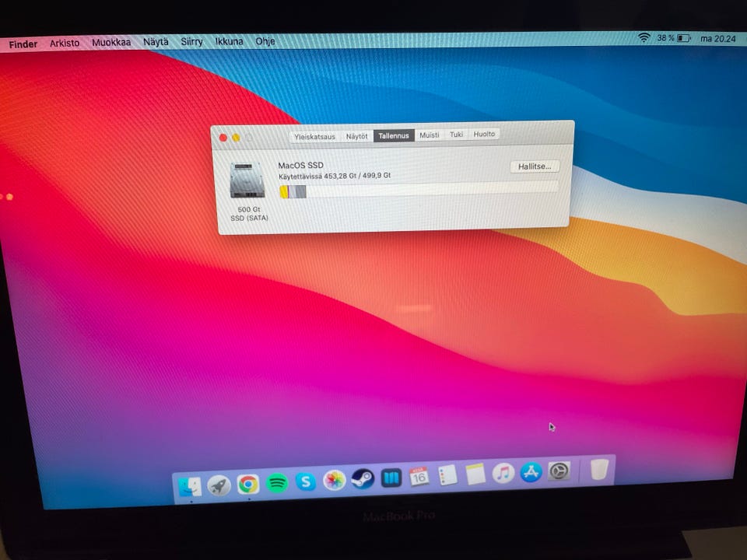Switch to the Yleiskatsaus tab
The width and height of the screenshot is (747, 560).
pos(314,137)
